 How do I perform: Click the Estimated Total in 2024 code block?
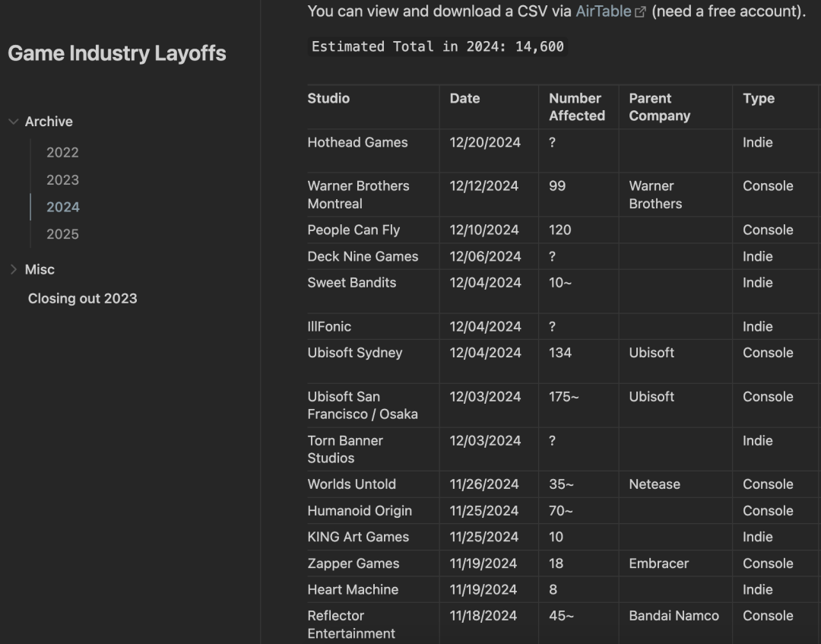coord(438,47)
